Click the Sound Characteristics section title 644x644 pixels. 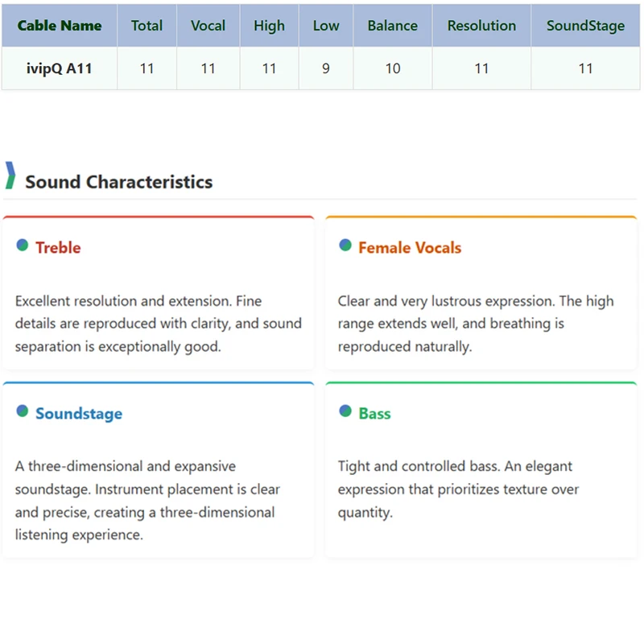(118, 182)
